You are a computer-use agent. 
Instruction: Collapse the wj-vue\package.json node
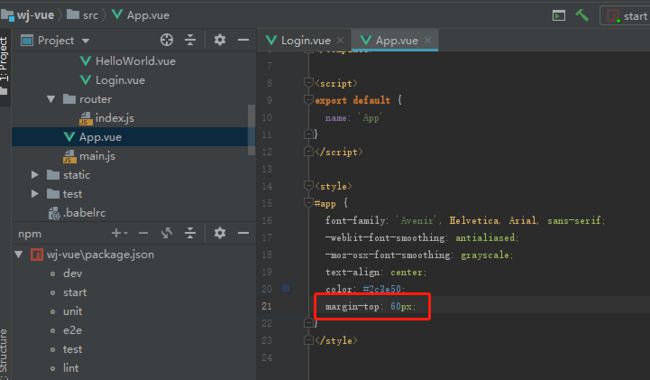click(19, 254)
